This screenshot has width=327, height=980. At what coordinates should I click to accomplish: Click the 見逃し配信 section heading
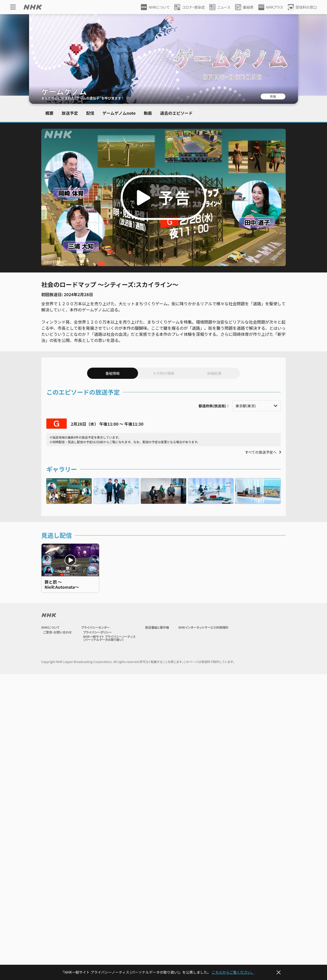[56, 535]
